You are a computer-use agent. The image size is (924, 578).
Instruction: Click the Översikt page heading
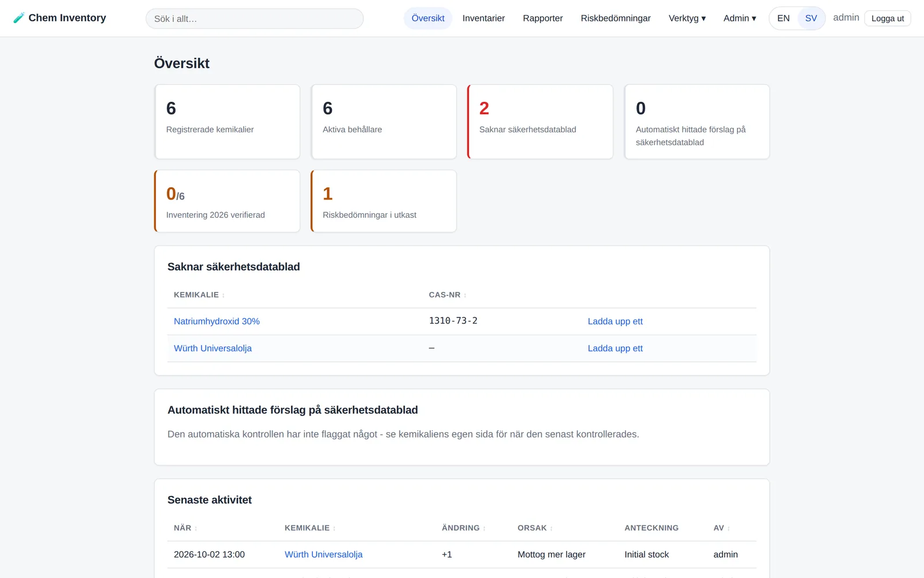(x=181, y=64)
